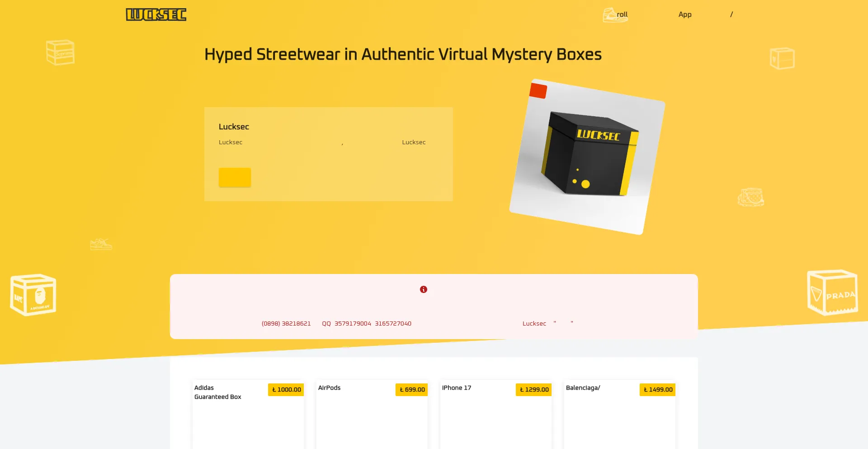Click the Lucksec logo in header
Viewport: 868px width, 449px height.
[x=156, y=14]
